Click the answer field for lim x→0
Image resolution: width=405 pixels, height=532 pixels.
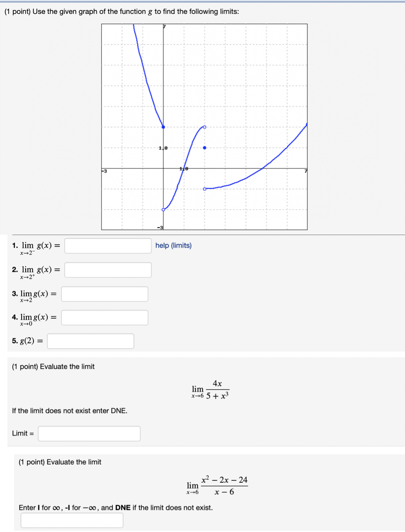[x=104, y=318]
